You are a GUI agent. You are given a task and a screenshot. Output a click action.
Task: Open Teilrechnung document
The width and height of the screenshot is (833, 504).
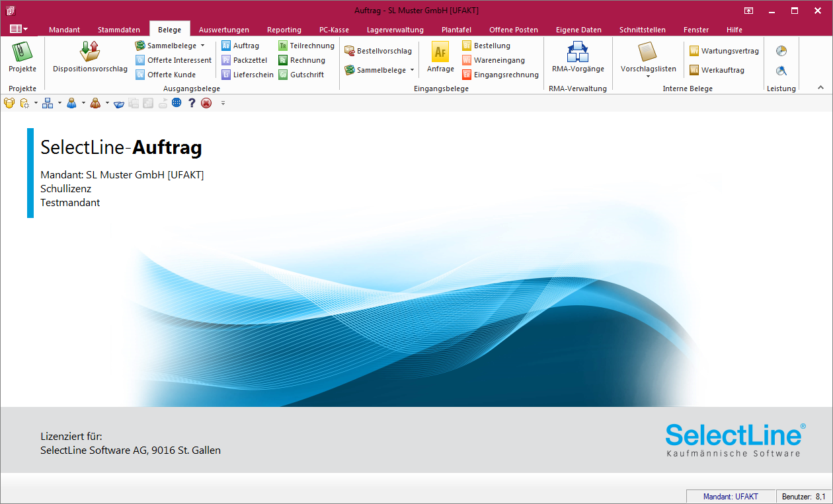coord(306,46)
